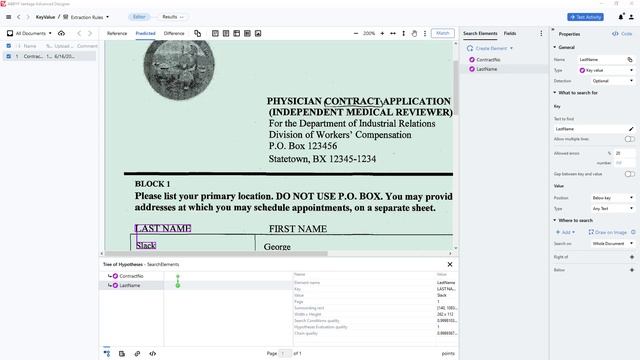Viewport: 640px width, 360px height.
Task: Switch to the Editor mode tab
Action: coord(139,17)
